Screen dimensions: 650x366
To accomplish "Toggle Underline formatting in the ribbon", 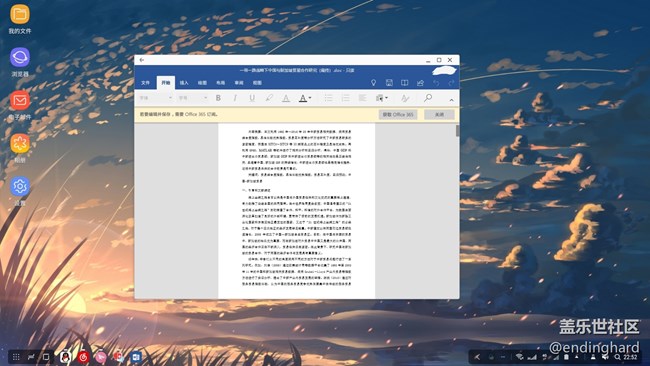I will 252,98.
